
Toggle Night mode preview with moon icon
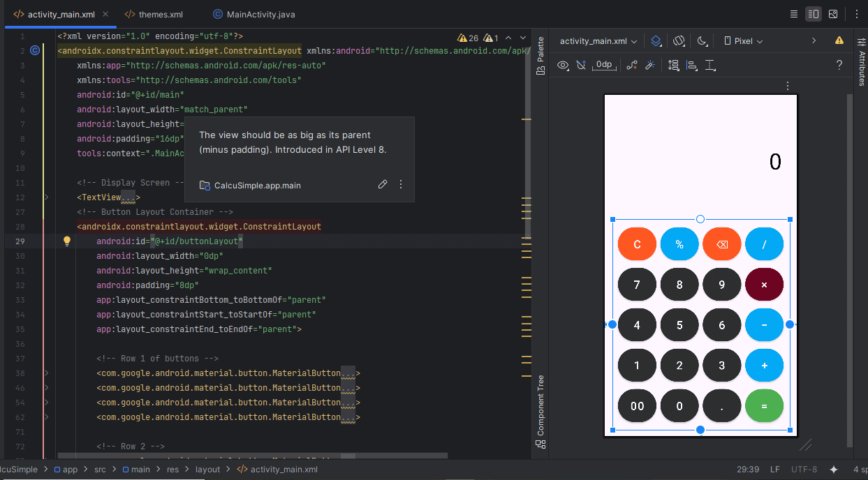(702, 41)
